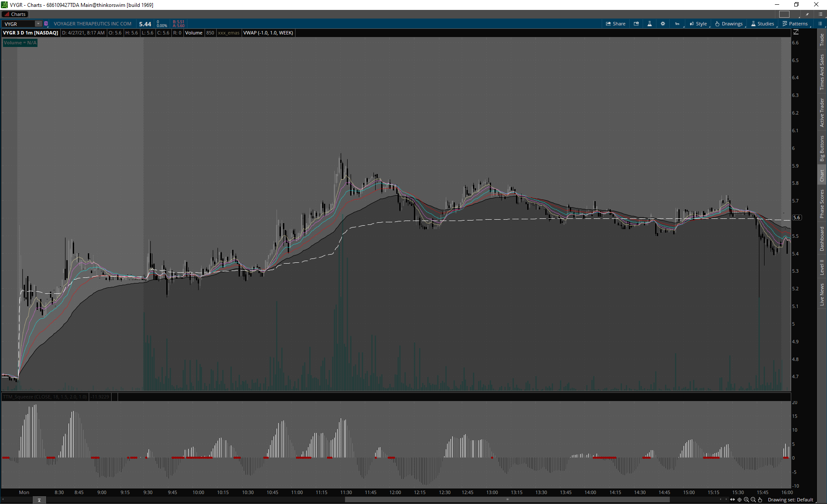Click the zoom in magnifier icon
Image resolution: width=827 pixels, height=504 pixels.
pos(746,500)
